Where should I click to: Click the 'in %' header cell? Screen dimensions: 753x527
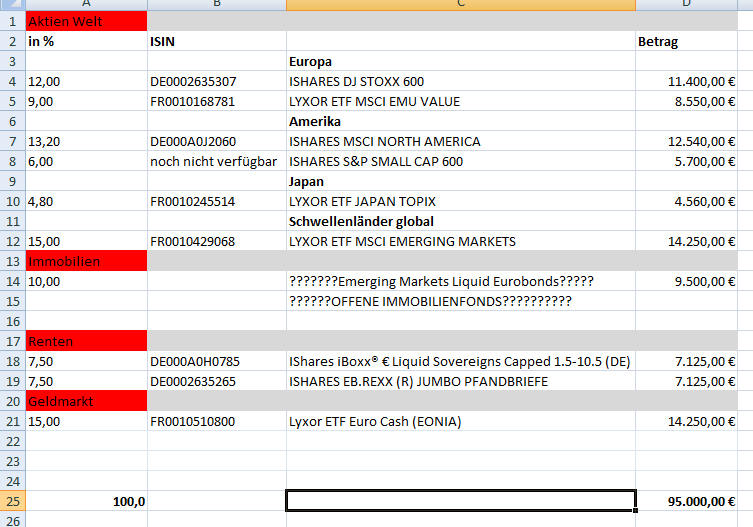pyautogui.click(x=86, y=41)
